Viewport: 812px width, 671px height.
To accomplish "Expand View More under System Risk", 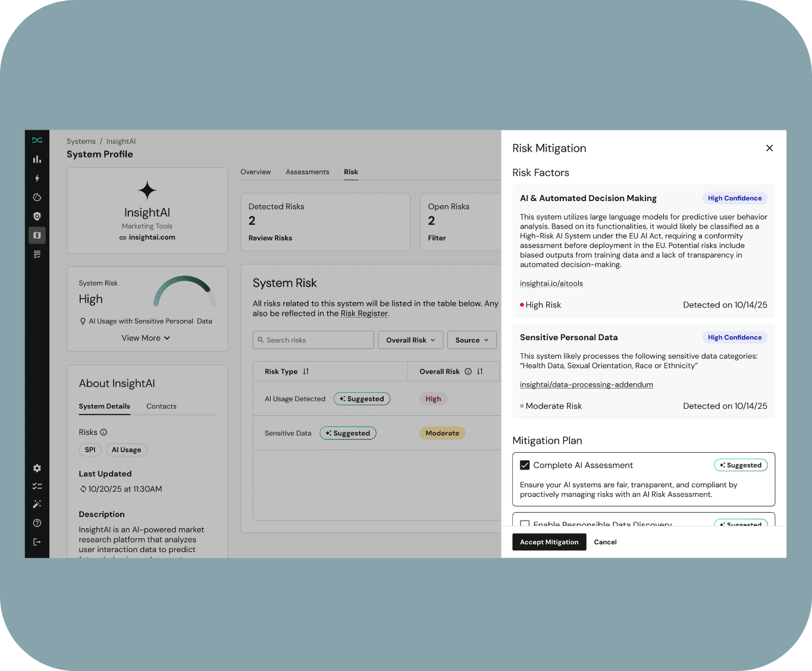I will point(146,338).
